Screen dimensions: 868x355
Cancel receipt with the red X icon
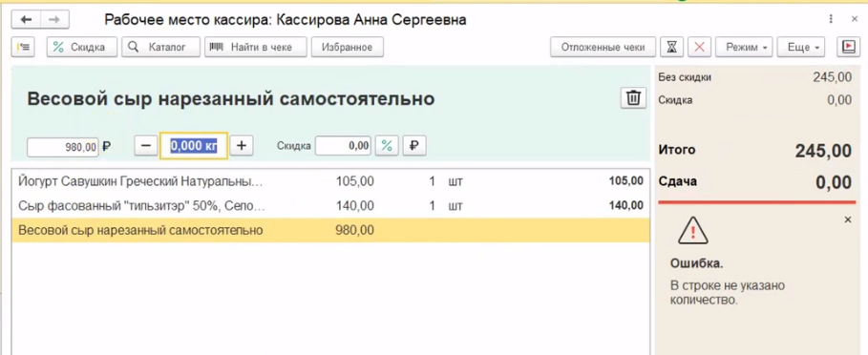point(699,47)
